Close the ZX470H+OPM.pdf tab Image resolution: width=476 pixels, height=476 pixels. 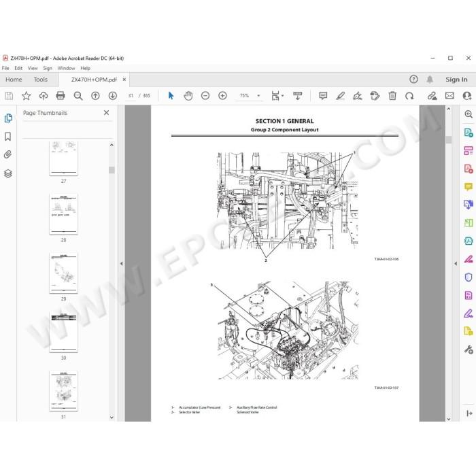124,80
